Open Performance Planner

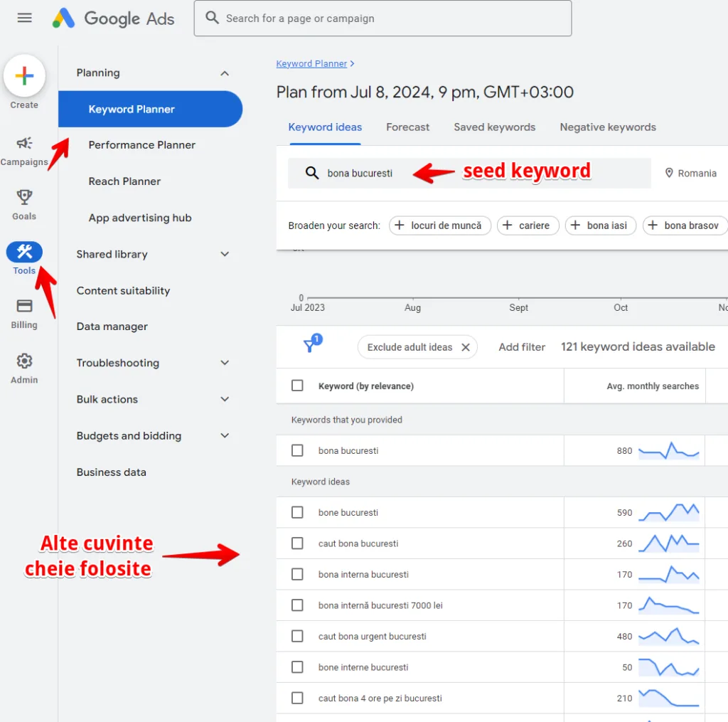pos(142,145)
